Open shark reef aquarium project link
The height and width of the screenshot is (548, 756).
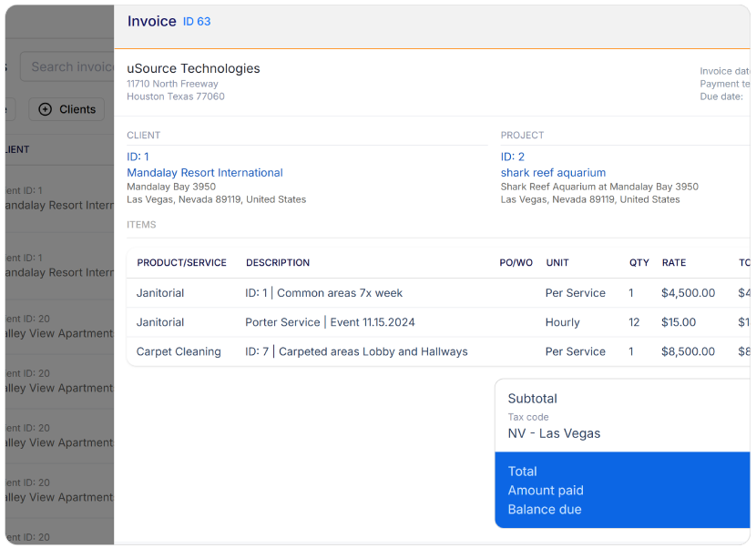(553, 173)
